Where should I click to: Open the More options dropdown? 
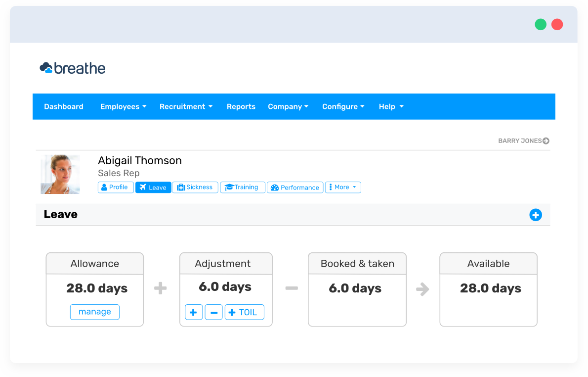(x=343, y=188)
